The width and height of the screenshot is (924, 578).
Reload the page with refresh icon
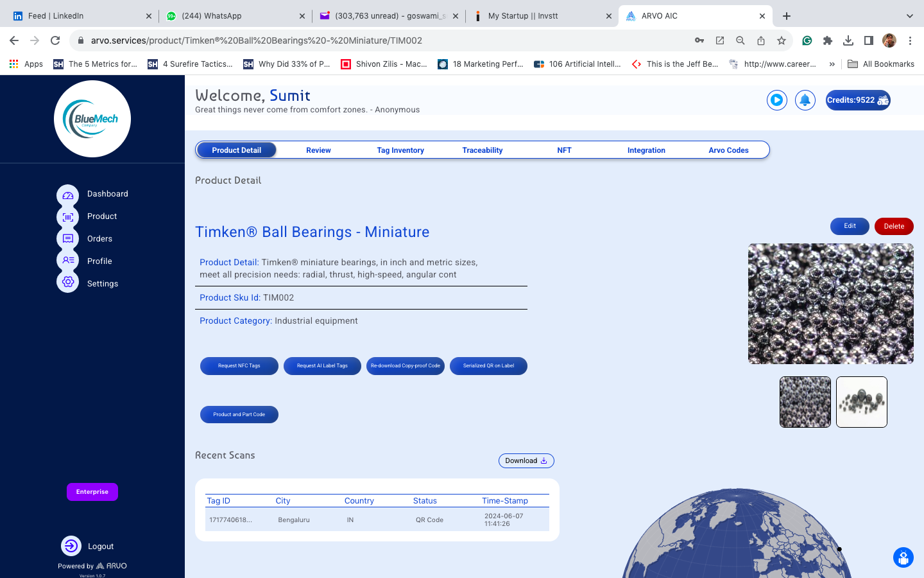click(x=55, y=40)
